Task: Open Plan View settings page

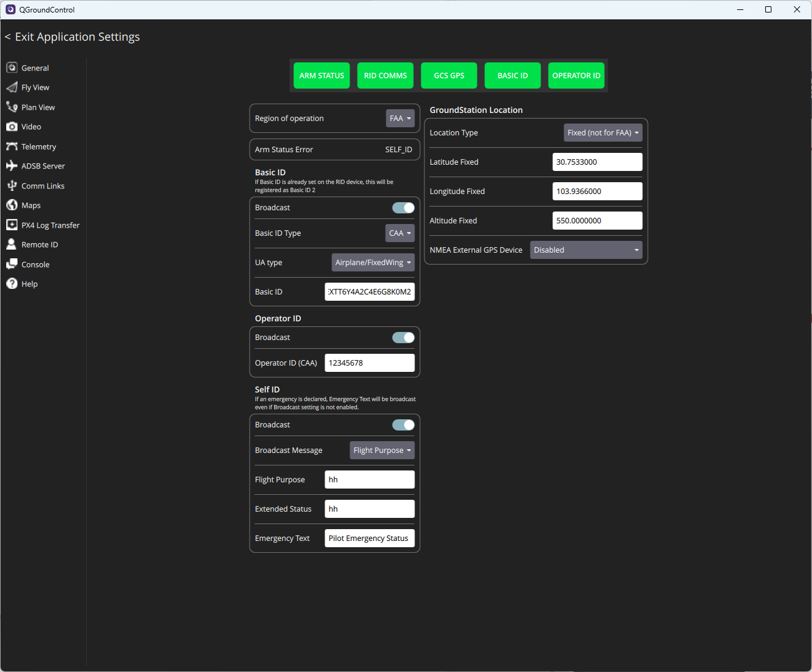Action: click(38, 107)
